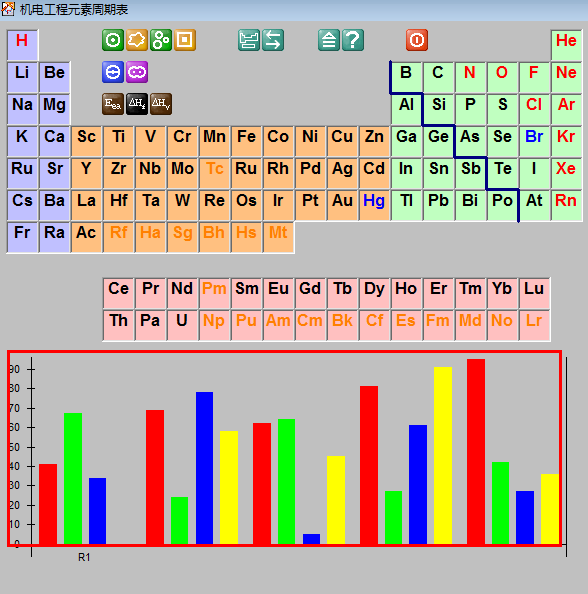
Task: Click the R1 label under the chart
Action: (84, 557)
